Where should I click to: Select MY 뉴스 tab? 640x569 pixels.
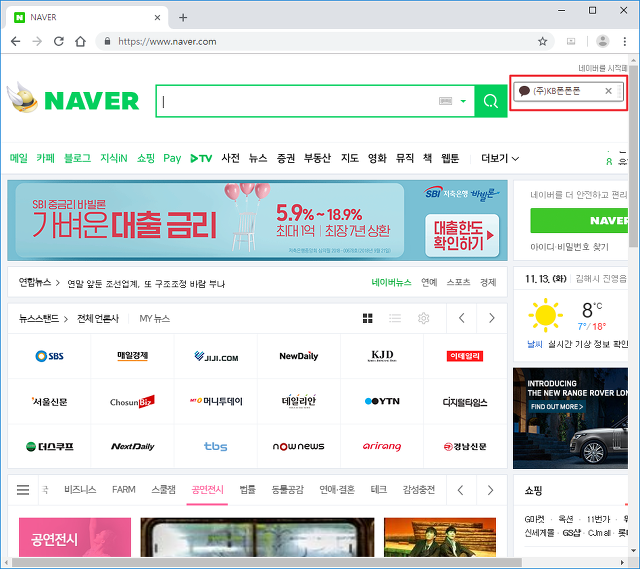coord(154,318)
